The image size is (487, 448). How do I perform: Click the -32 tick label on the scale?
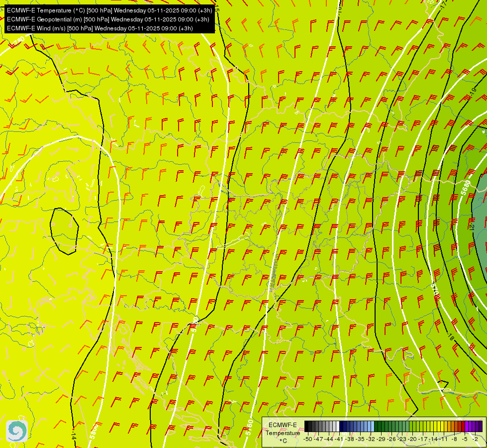pos(370,439)
